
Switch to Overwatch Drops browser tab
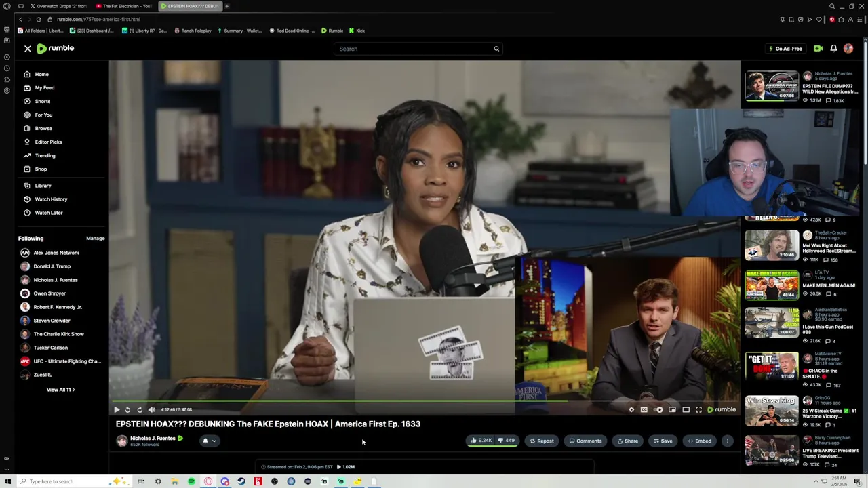[57, 6]
